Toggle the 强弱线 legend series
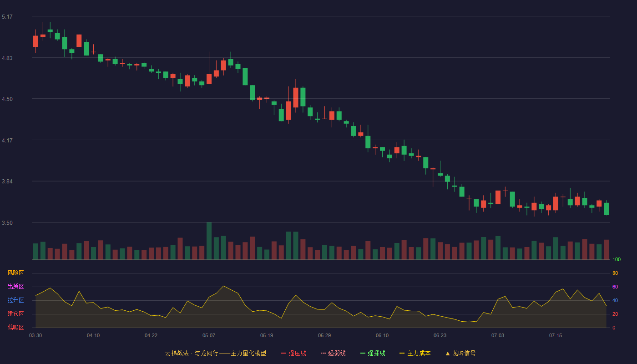Screen dimensions: 637x364 (333, 353)
